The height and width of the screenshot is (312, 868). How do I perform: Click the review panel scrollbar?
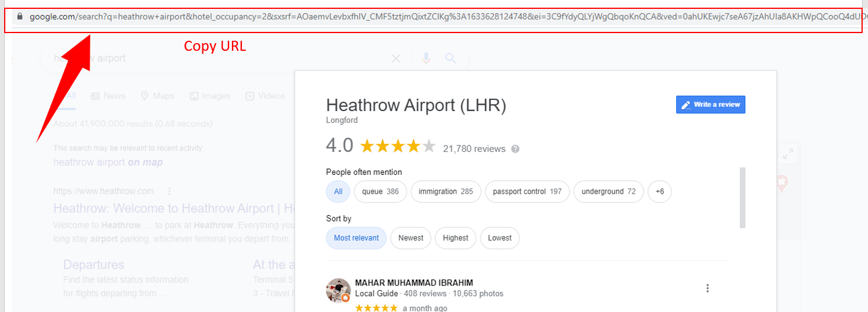[742, 197]
